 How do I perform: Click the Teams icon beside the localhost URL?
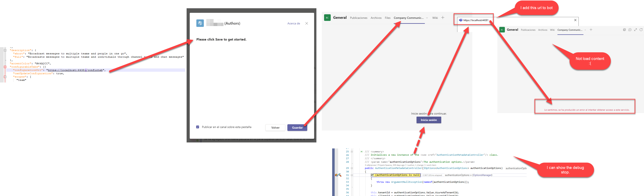coord(460,20)
